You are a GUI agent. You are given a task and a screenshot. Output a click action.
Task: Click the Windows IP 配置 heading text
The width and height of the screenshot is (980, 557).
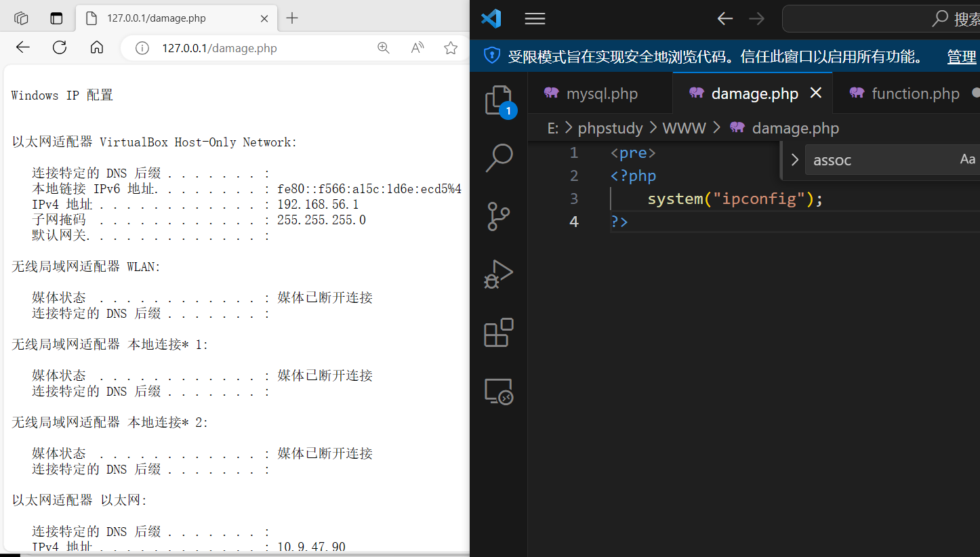coord(62,96)
